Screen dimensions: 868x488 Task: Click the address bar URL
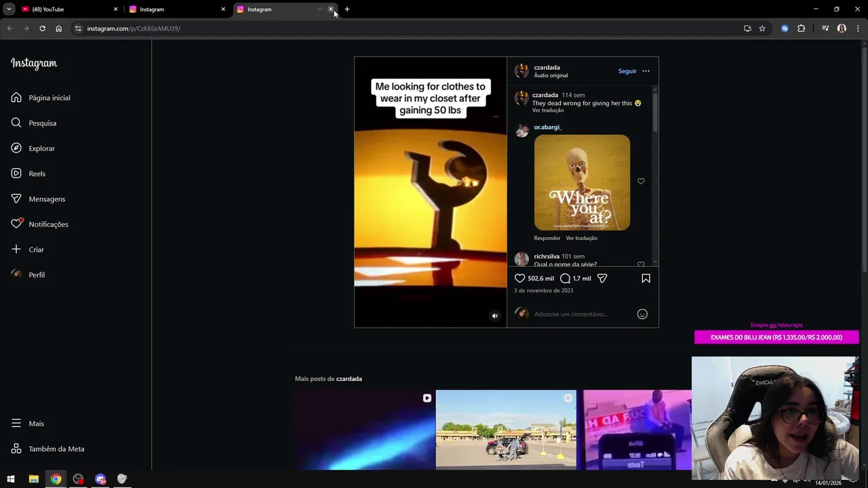[x=134, y=28]
